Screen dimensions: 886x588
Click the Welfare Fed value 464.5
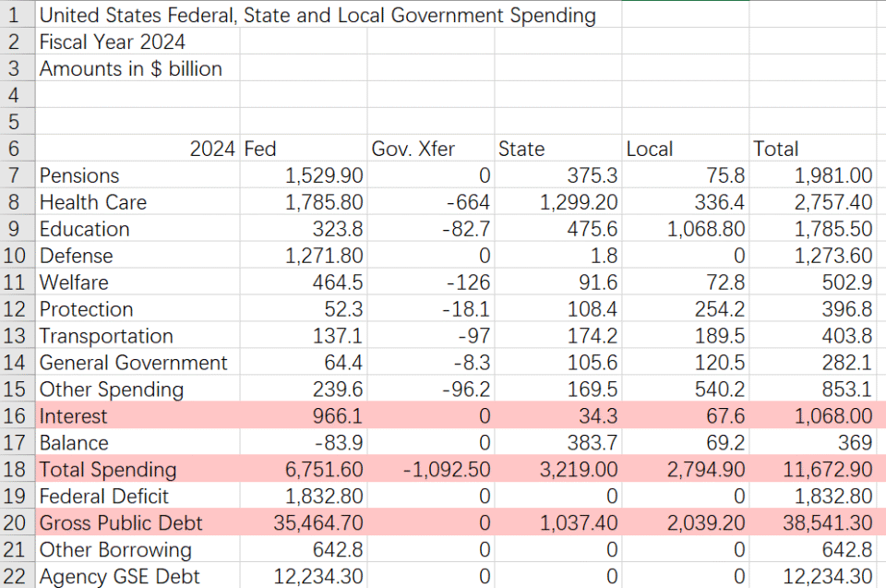coord(304,282)
